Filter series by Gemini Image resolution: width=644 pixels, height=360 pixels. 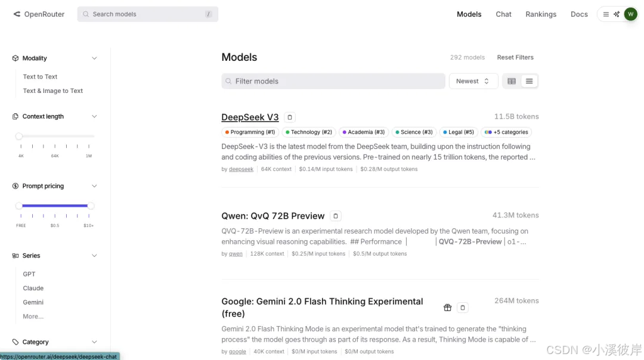click(33, 302)
